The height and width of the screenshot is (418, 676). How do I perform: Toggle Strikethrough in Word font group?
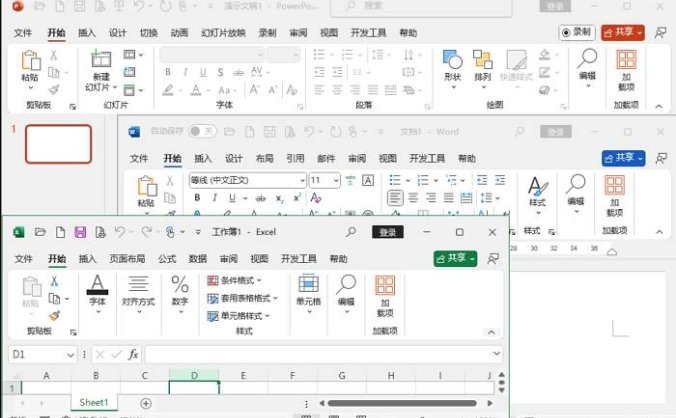(261, 198)
